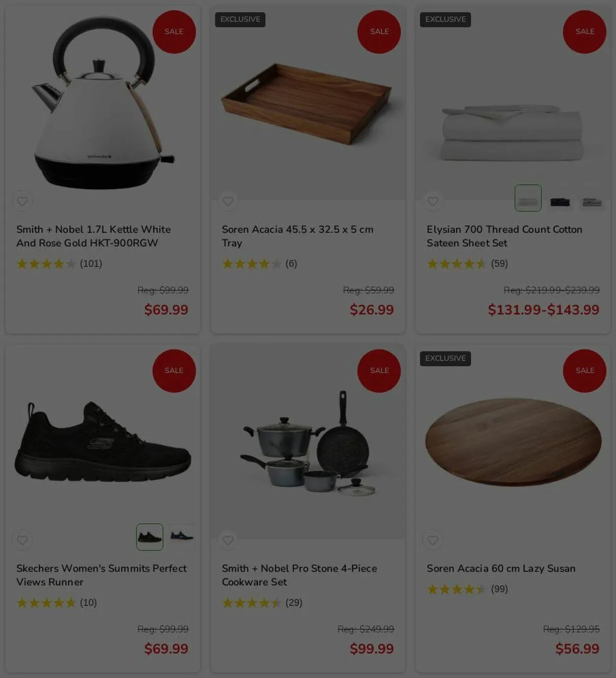Switch to navy Skechers shoe variant
The width and height of the screenshot is (616, 678).
click(182, 536)
